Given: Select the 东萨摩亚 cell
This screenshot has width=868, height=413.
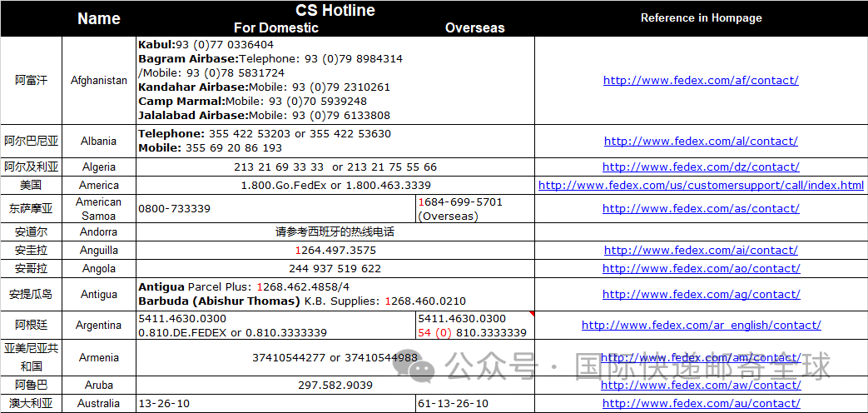Looking at the screenshot, I should pyautogui.click(x=31, y=209).
